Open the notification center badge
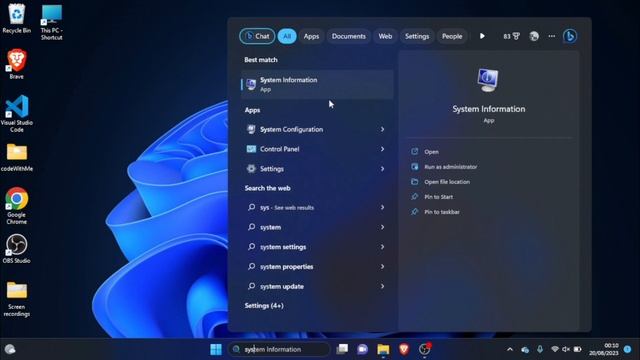The height and width of the screenshot is (360, 640). click(627, 349)
